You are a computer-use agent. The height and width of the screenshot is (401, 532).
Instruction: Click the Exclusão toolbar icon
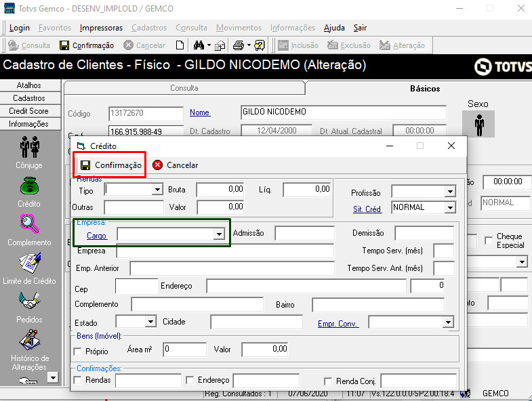(333, 45)
